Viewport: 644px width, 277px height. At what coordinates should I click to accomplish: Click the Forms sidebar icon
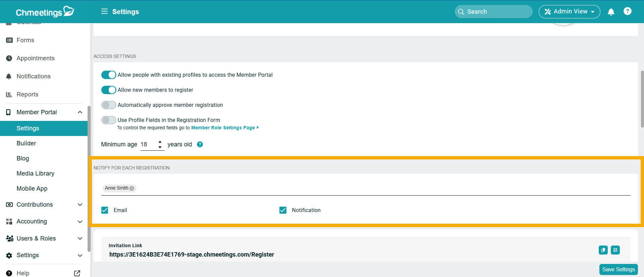click(9, 40)
